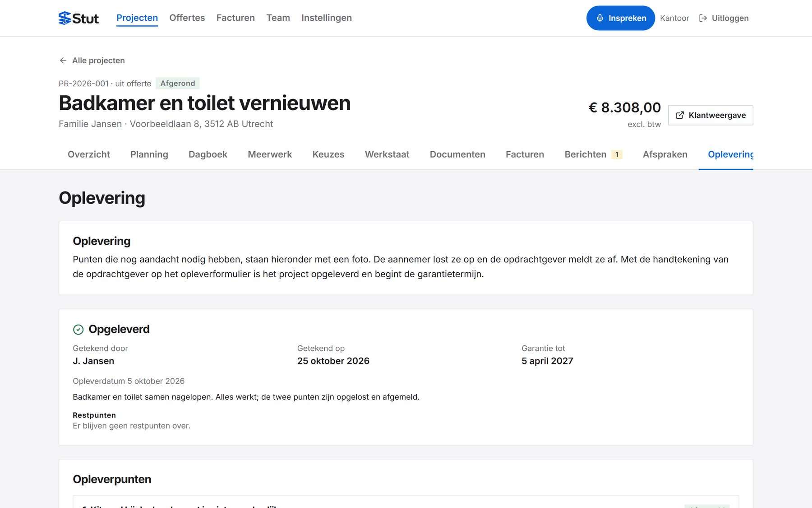Open the Klantweergave button
Image resolution: width=812 pixels, height=508 pixels.
(x=710, y=115)
